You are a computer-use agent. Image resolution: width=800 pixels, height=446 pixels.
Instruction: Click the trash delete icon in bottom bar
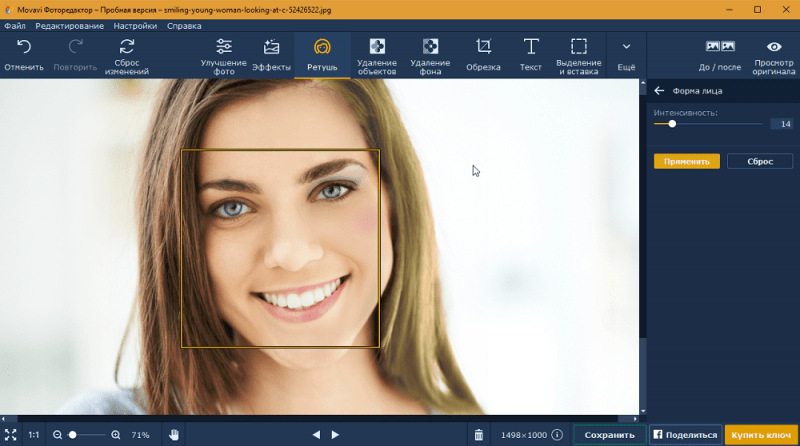tap(479, 435)
